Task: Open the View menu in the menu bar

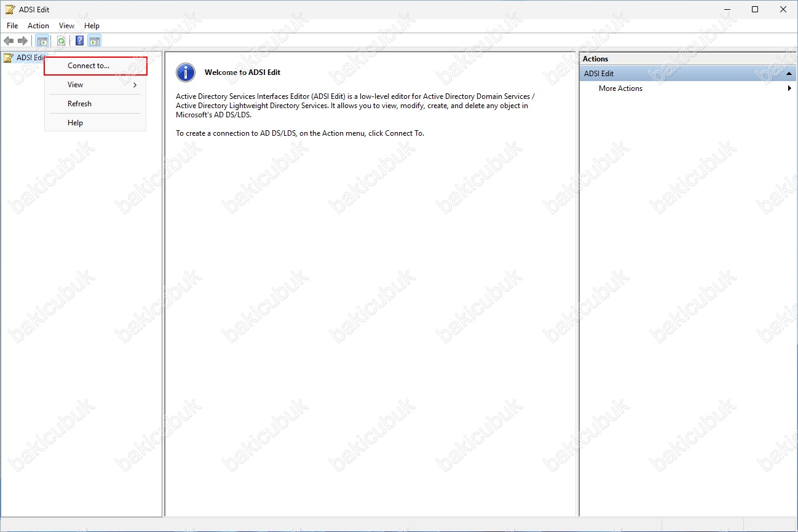Action: pyautogui.click(x=66, y=26)
